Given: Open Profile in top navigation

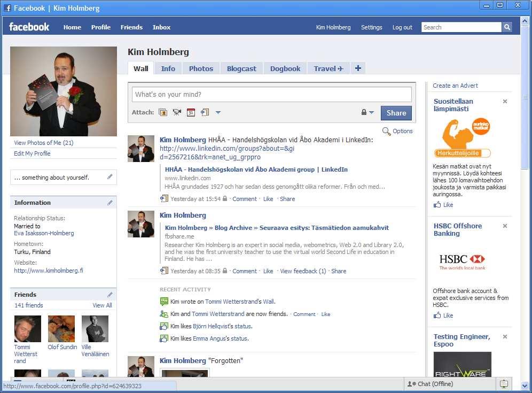Looking at the screenshot, I should [x=101, y=27].
